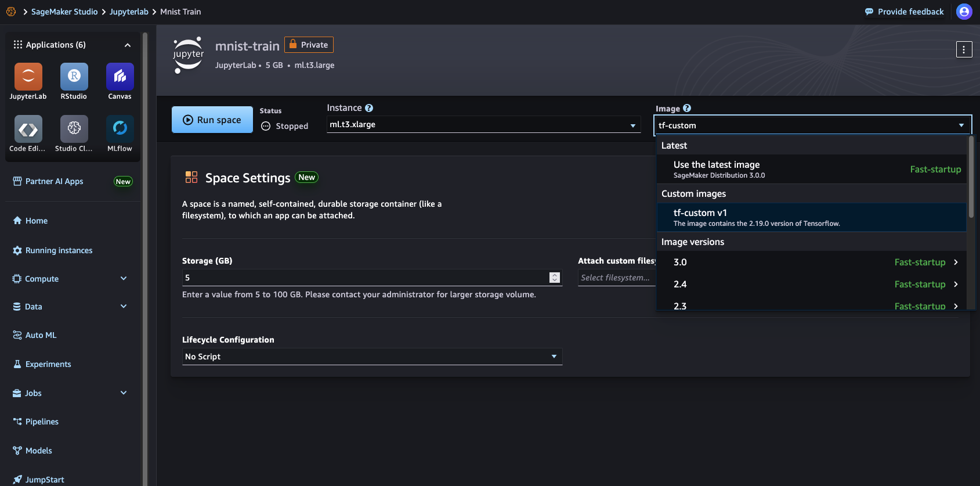Open the JupyterLab application
The width and height of the screenshot is (980, 486).
click(28, 82)
